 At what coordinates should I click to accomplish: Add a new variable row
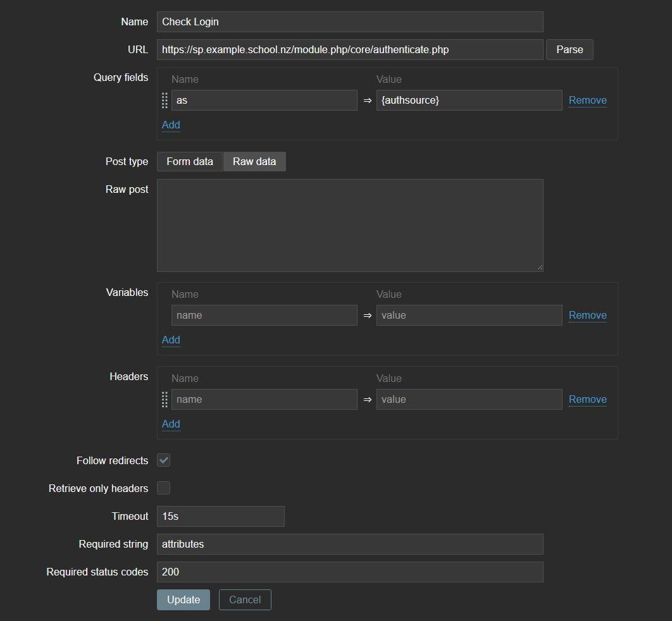171,340
